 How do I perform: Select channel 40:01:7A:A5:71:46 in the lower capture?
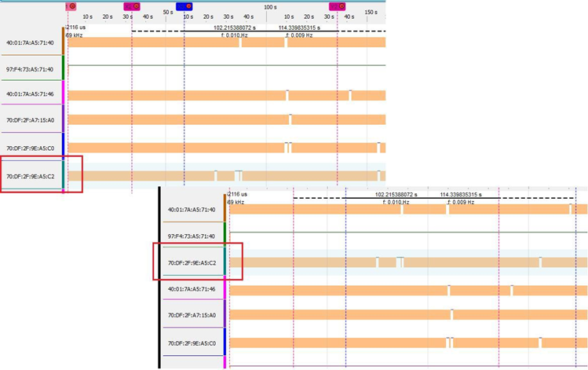click(192, 289)
